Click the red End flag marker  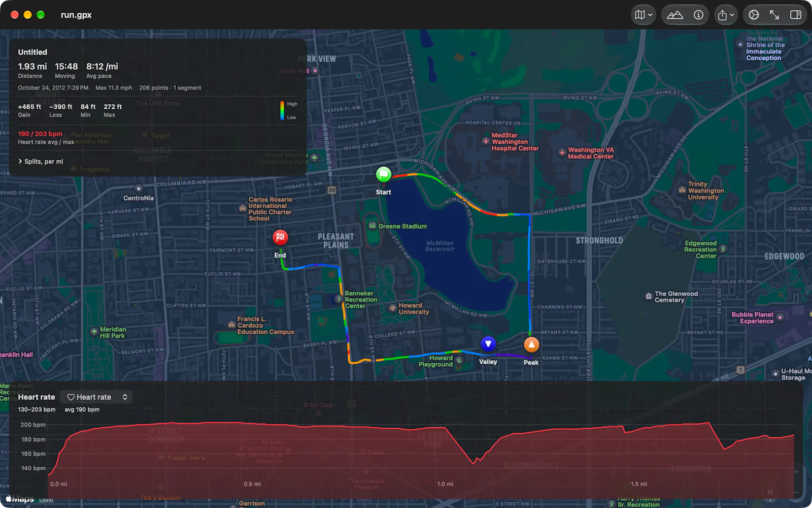point(280,237)
